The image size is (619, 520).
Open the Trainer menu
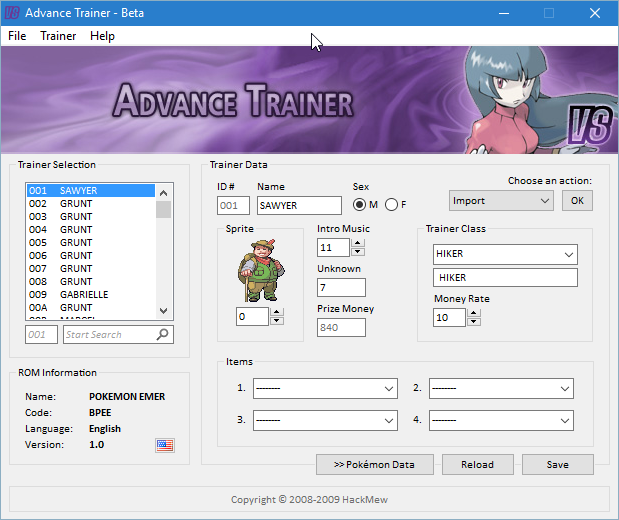(x=58, y=36)
